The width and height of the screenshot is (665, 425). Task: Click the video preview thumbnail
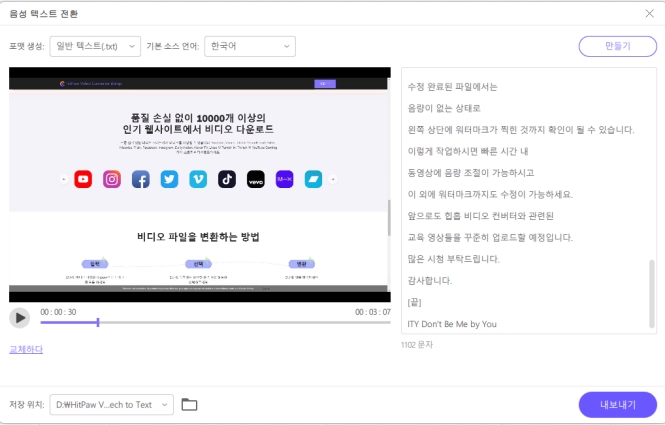pyautogui.click(x=200, y=185)
